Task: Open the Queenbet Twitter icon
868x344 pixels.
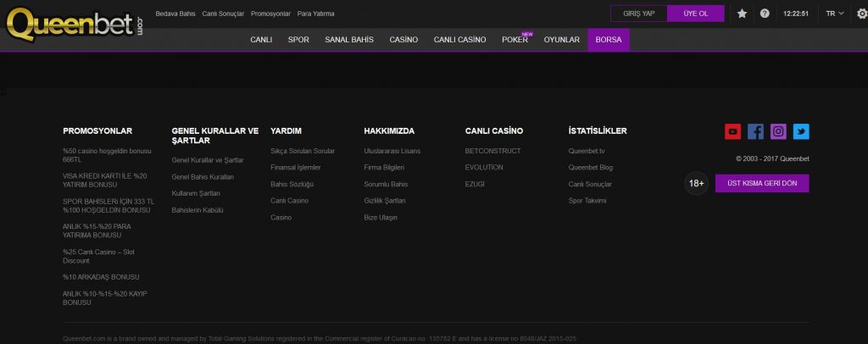Action: 801,131
